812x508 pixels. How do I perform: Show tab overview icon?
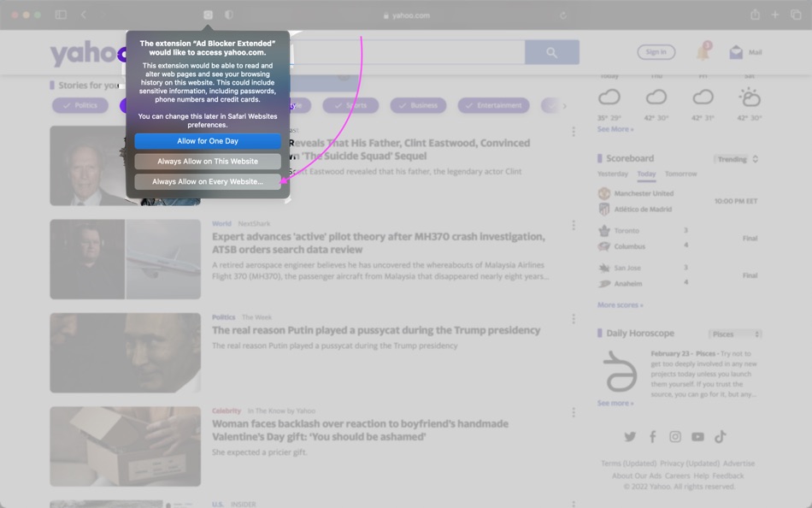(x=796, y=15)
